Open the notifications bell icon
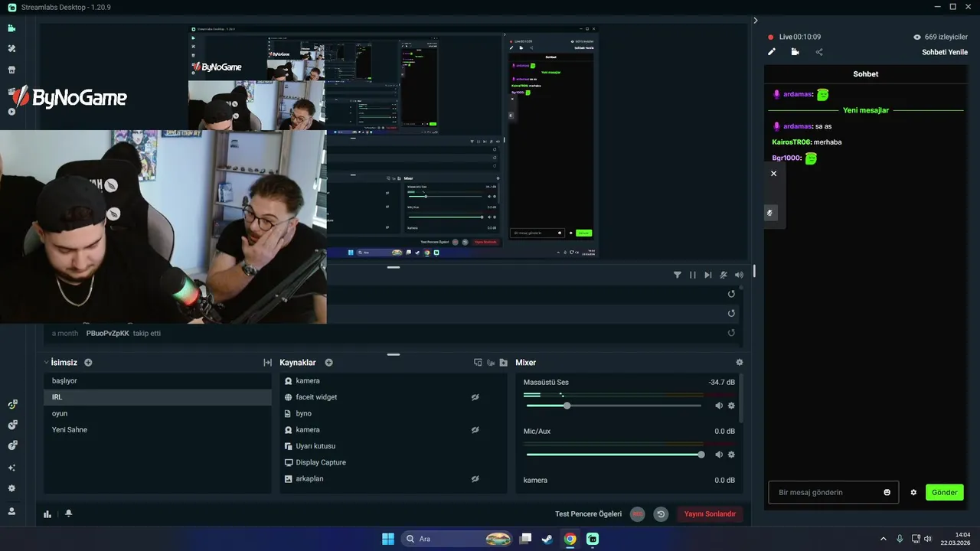 [68, 514]
